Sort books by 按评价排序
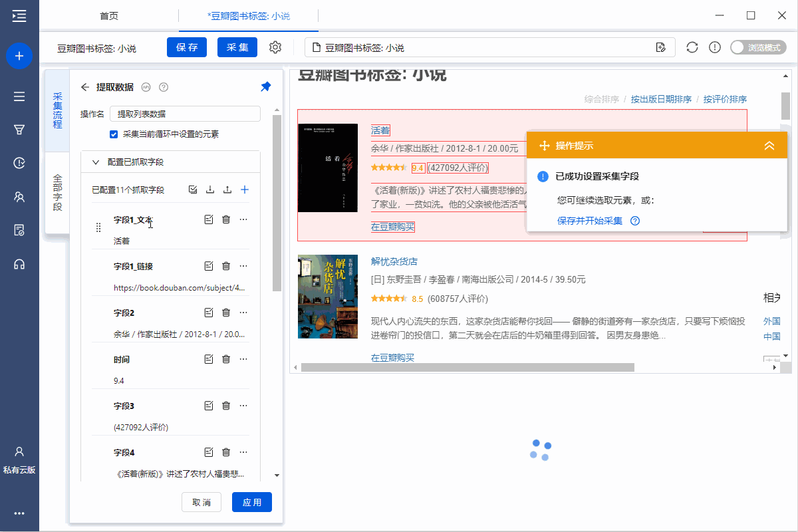Image resolution: width=798 pixels, height=532 pixels. (725, 99)
